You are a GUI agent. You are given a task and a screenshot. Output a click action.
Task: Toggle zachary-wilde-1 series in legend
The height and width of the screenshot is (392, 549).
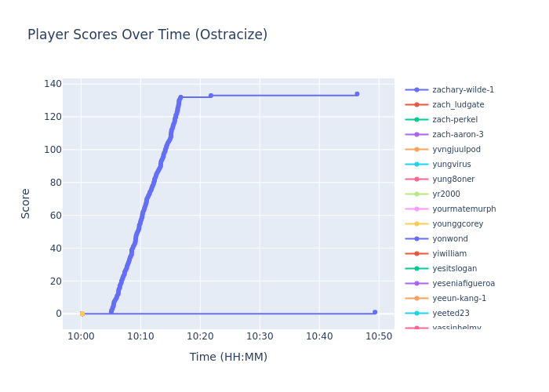463,90
